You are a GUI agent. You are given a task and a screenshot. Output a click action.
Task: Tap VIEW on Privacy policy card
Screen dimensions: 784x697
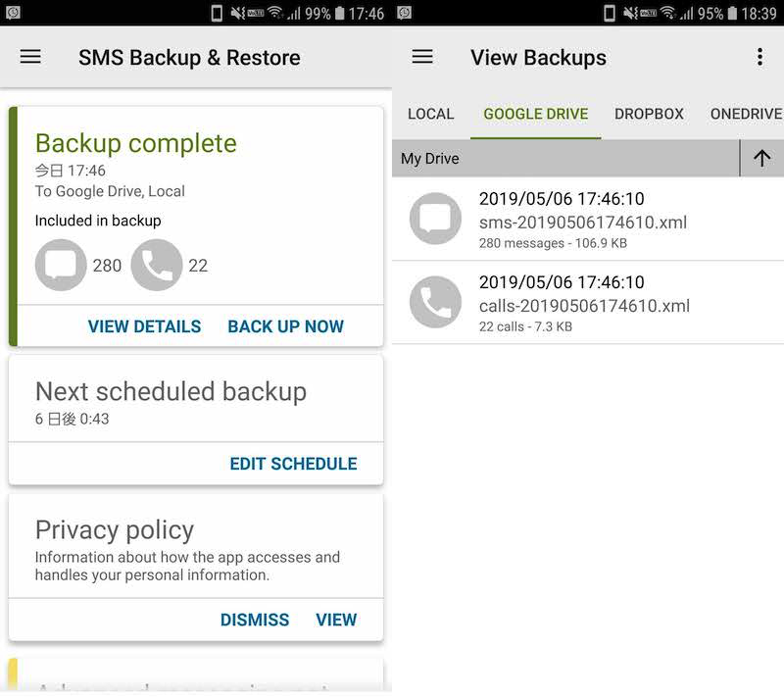[336, 620]
